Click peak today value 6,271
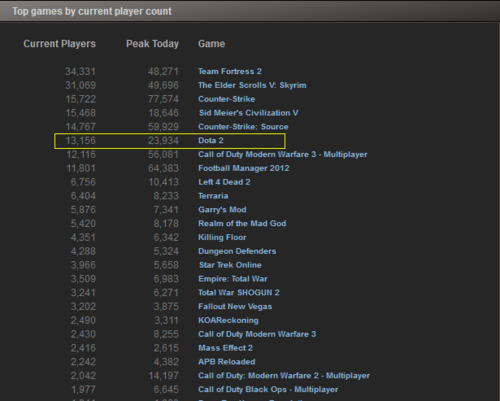500x401 pixels. [166, 293]
